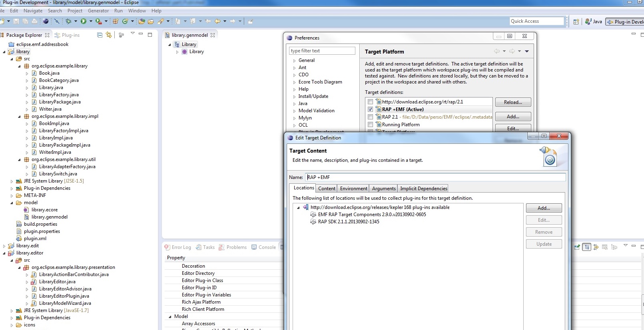
Task: Open the Run button dropdown arrow
Action: [91, 21]
